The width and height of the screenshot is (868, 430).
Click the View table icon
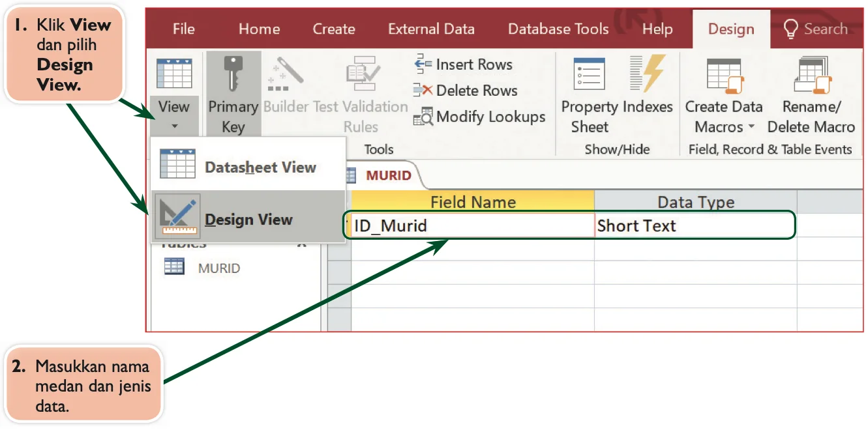click(x=174, y=73)
